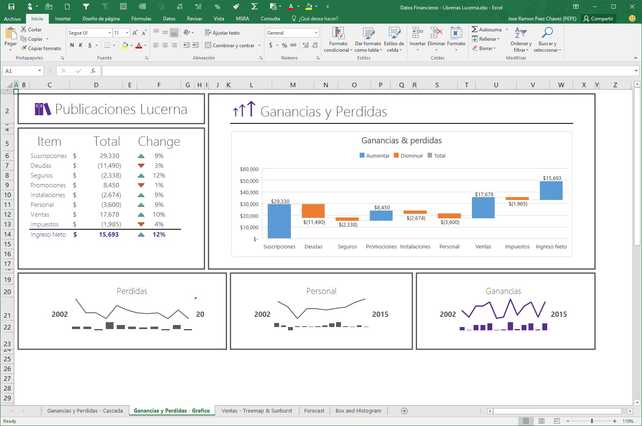Toggle Ajustar texto wrap option
The image size is (642, 426).
224,33
